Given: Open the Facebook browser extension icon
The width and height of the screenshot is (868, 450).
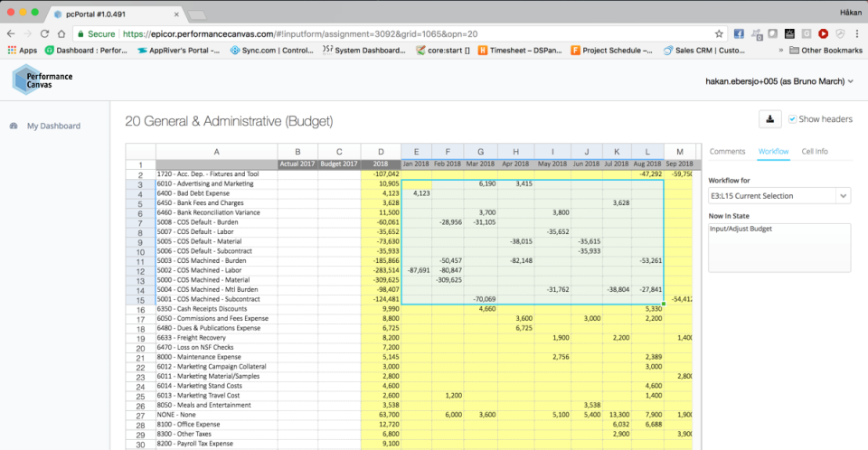Looking at the screenshot, I should coord(739,33).
